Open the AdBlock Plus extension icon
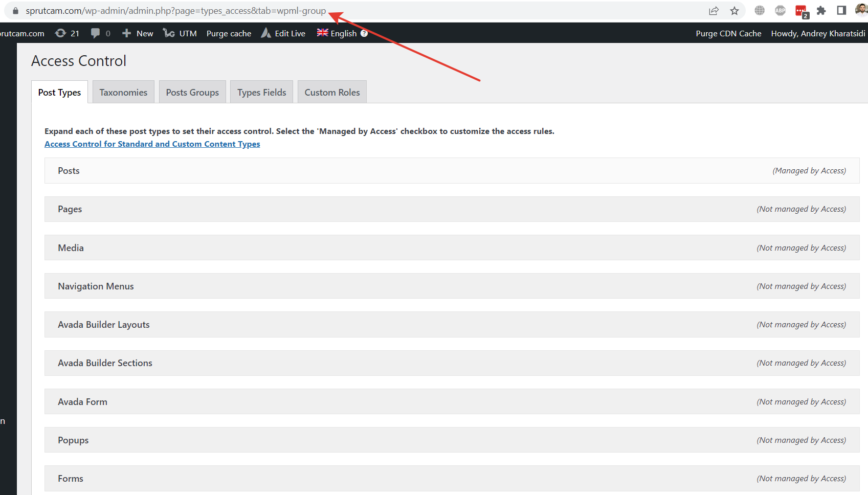Image resolution: width=868 pixels, height=495 pixels. (x=780, y=11)
